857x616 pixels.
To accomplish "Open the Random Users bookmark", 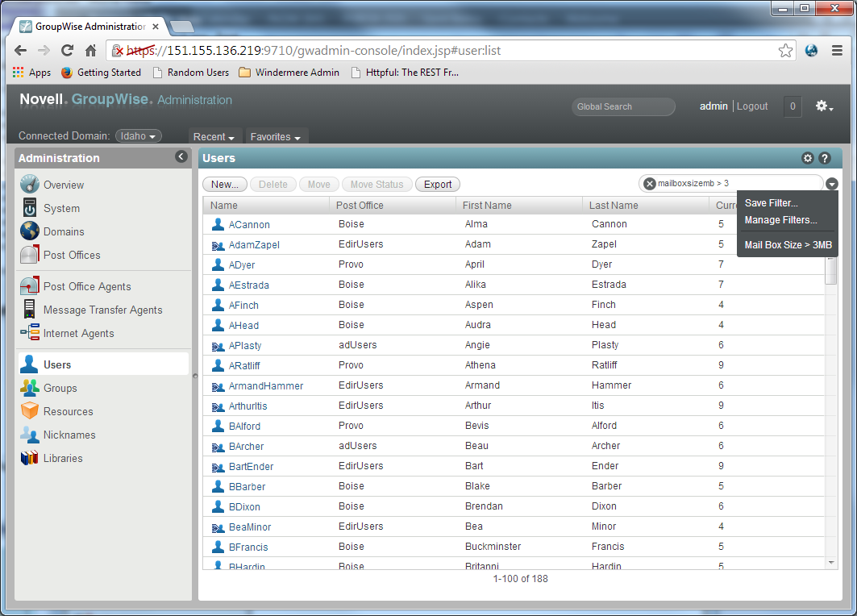I will click(191, 73).
